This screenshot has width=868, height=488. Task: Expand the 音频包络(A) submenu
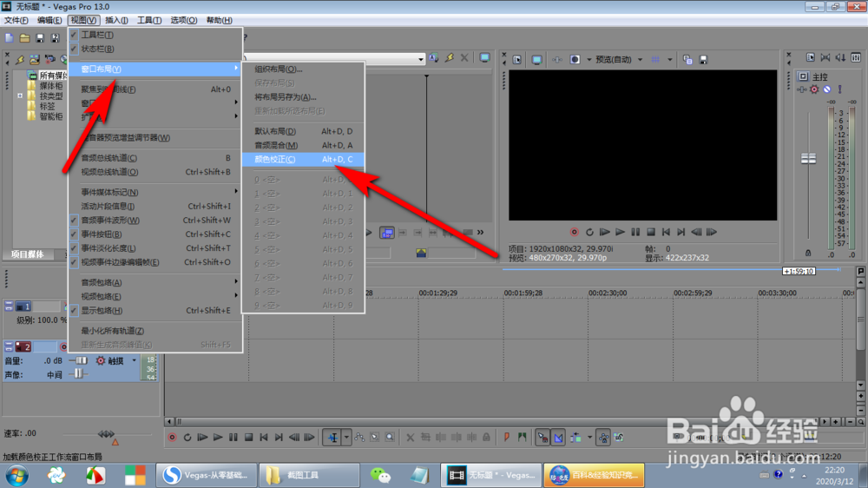pos(155,282)
